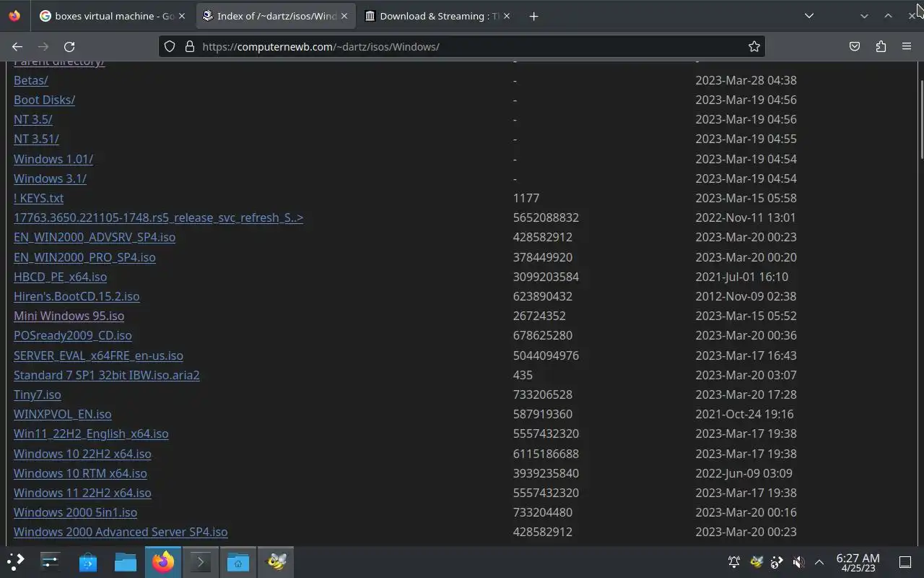Close the 'boxes virtual machine' tab
This screenshot has height=578, width=924.
coord(181,16)
